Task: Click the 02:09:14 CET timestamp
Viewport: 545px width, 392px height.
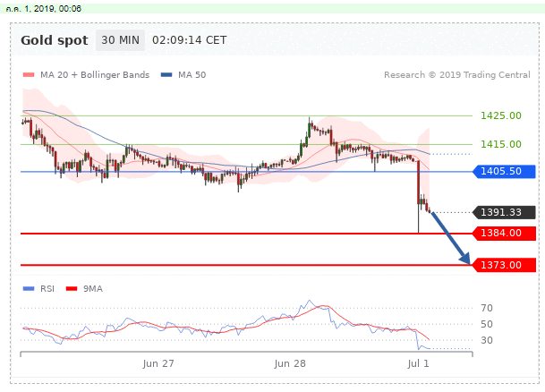Action: 190,40
